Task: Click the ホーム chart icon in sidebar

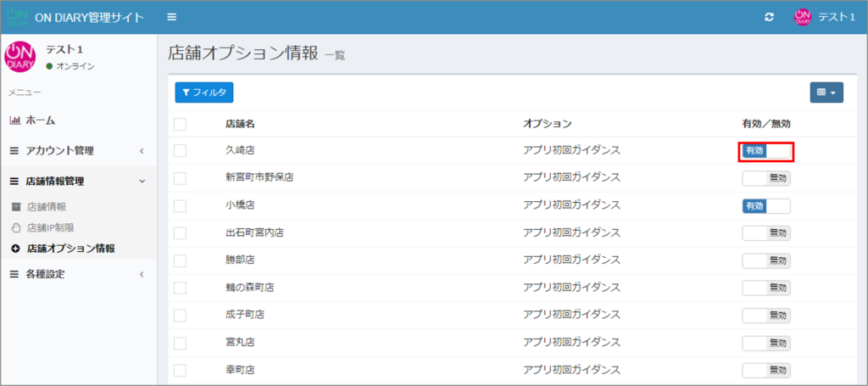Action: click(x=14, y=120)
